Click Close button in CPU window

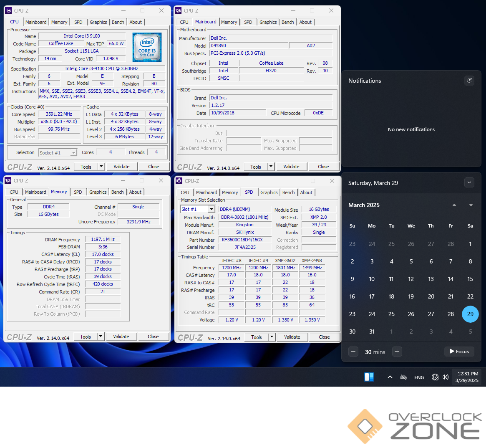click(154, 167)
